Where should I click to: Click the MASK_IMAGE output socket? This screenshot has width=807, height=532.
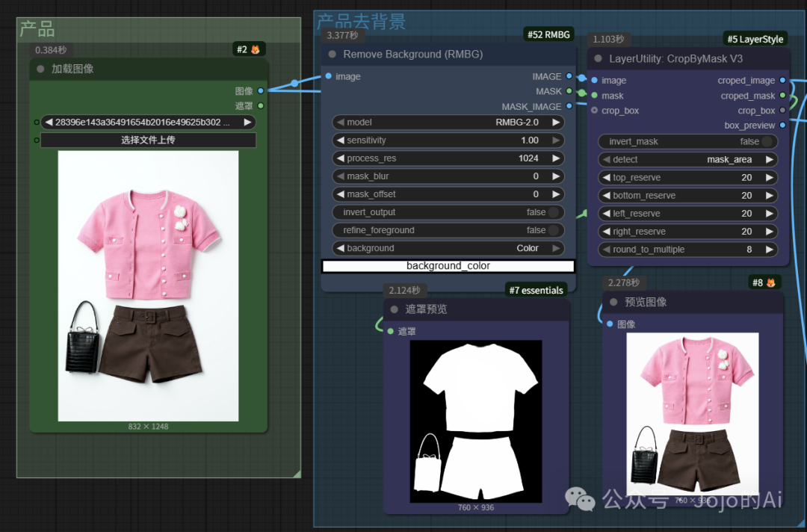[569, 106]
